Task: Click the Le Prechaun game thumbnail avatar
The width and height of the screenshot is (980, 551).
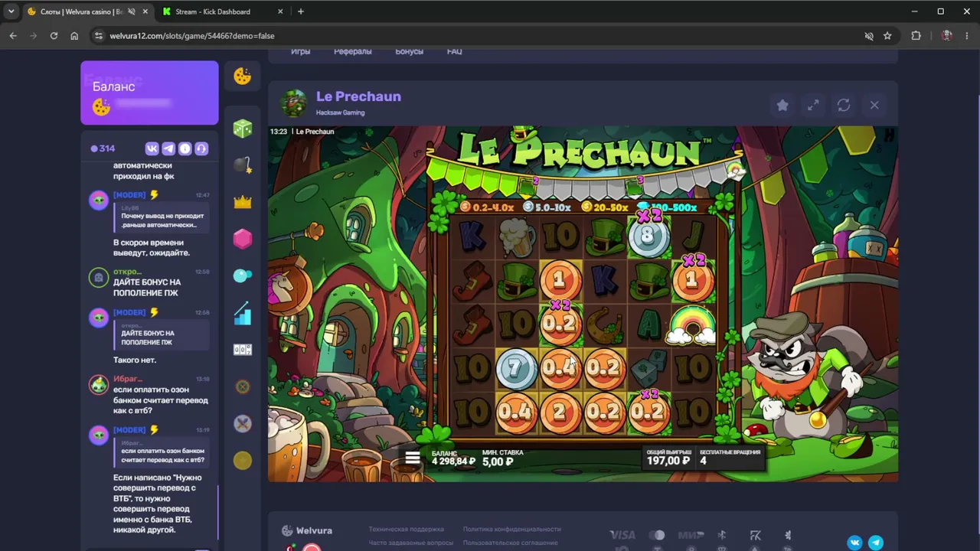Action: [294, 103]
